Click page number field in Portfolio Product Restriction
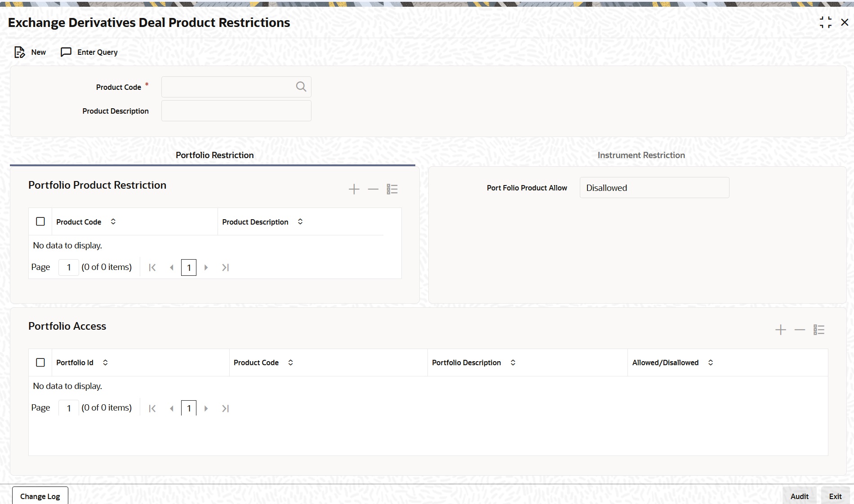854x504 pixels. [x=69, y=267]
